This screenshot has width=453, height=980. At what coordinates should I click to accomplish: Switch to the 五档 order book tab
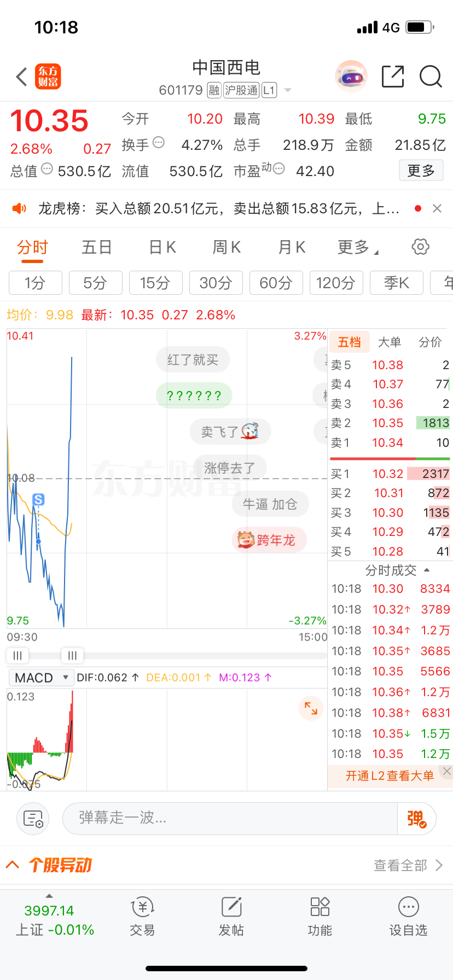[x=349, y=342]
